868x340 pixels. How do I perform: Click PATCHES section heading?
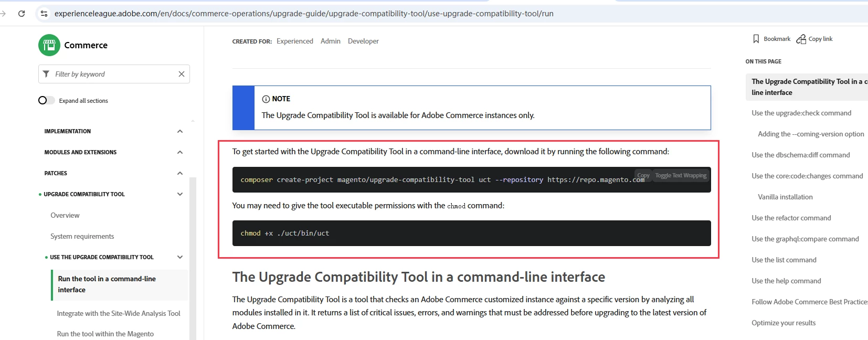tap(56, 173)
